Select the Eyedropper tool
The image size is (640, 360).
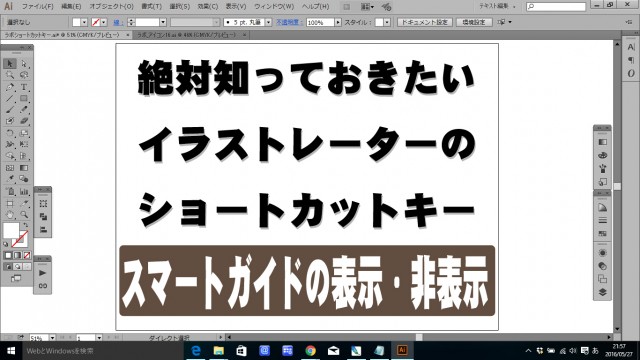tap(10, 179)
